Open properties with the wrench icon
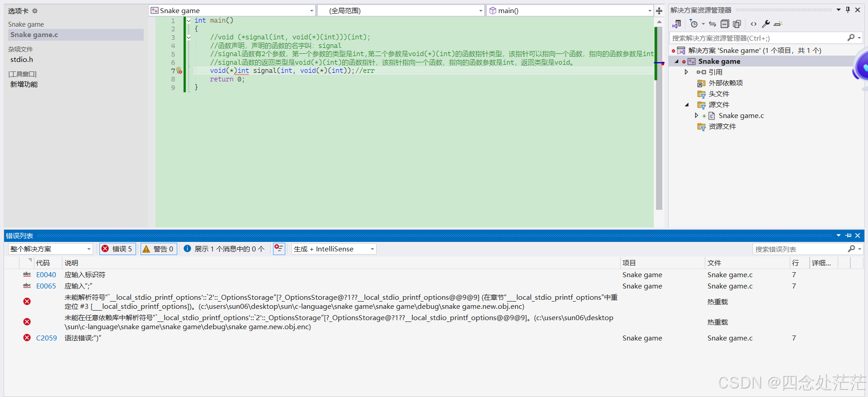 [x=766, y=24]
